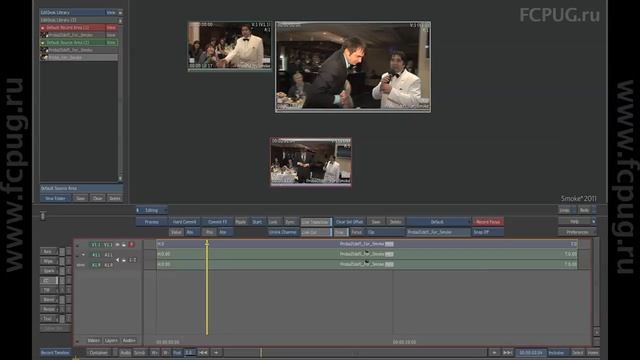
Task: Toggle the Lock button
Action: (x=273, y=222)
